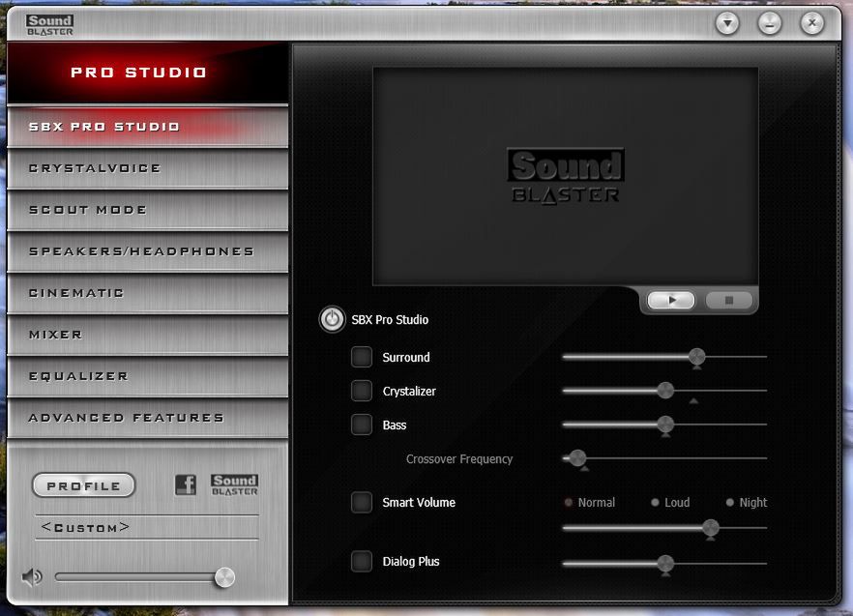Click the Crossover Frequency label
This screenshot has height=616, width=853.
click(x=459, y=458)
